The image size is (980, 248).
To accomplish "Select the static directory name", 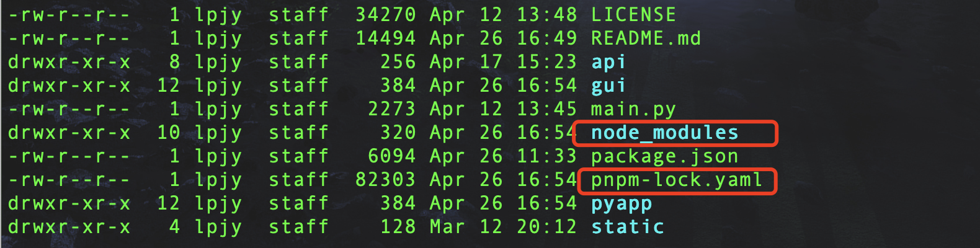I will pyautogui.click(x=627, y=226).
